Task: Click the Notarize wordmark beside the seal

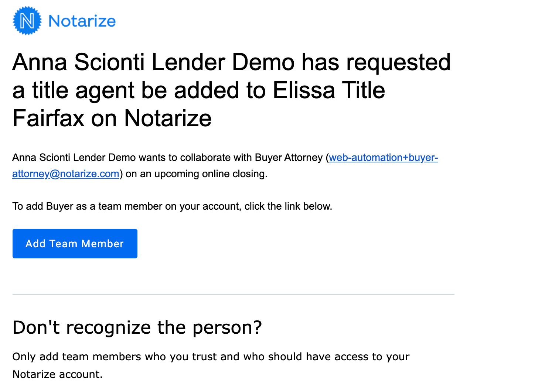Action: (x=82, y=21)
